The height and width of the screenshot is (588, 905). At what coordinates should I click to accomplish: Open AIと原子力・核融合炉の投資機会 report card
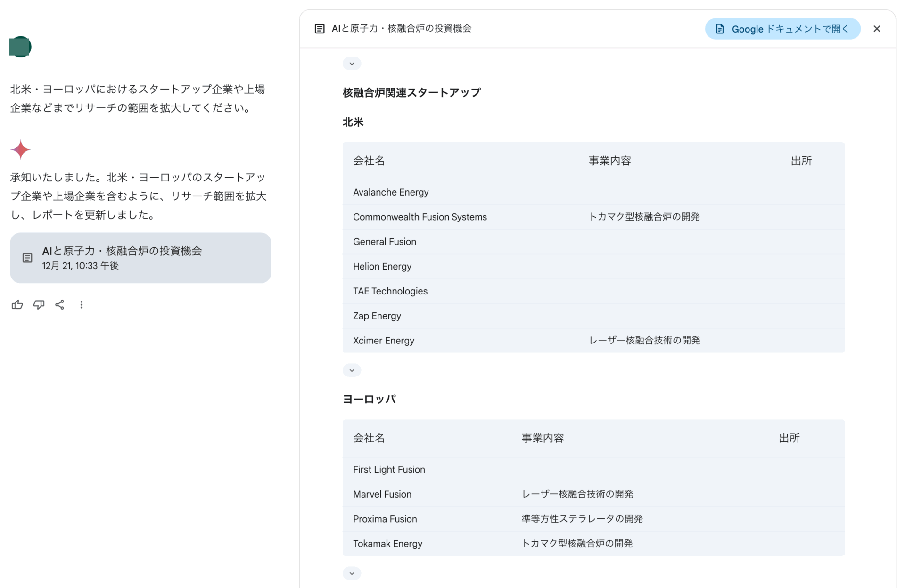[140, 258]
